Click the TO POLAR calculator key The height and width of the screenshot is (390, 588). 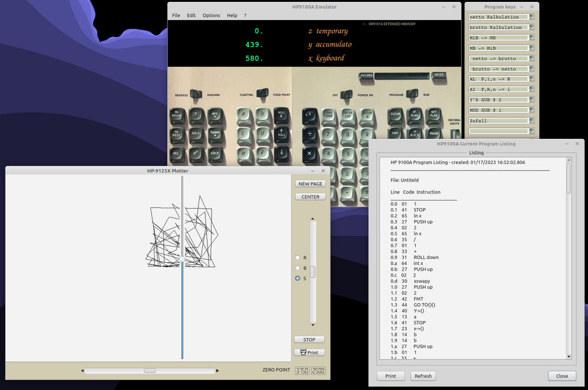pos(177,115)
